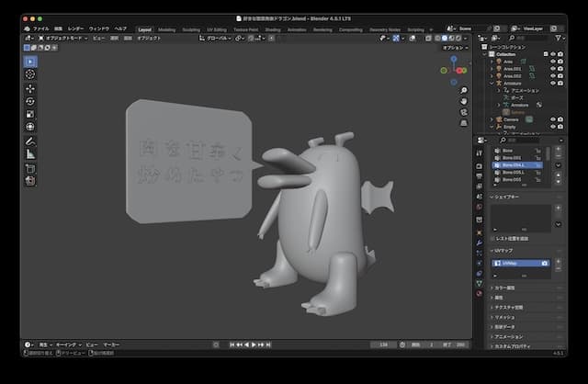The width and height of the screenshot is (588, 384).
Task: Hide the Collection in the outliner
Action: [554, 53]
